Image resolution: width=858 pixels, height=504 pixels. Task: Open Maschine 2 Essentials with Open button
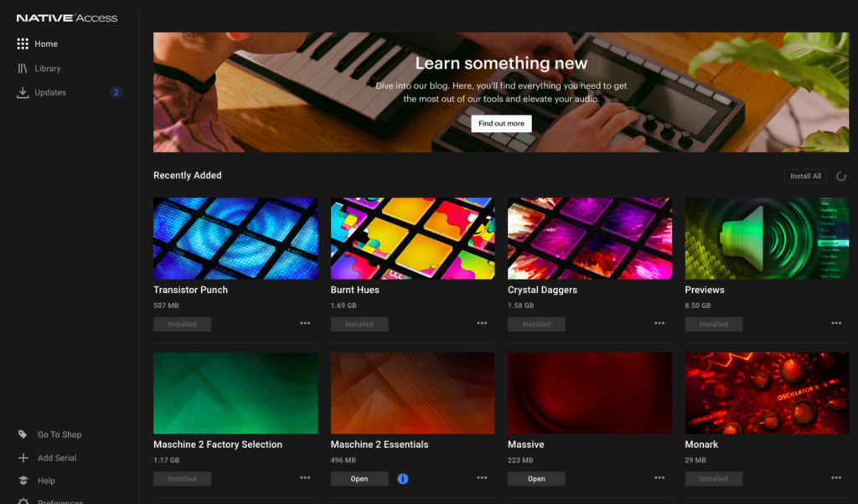(359, 479)
